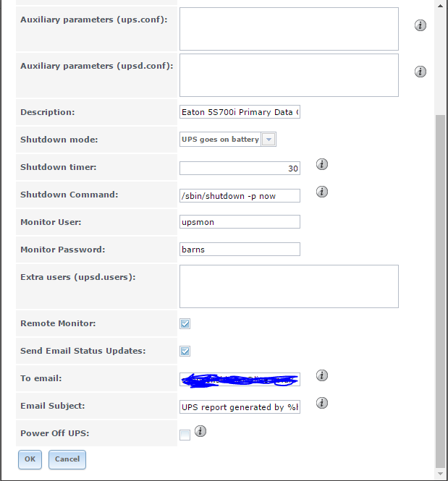
Task: Show help for Shutdown Command
Action: tap(323, 192)
